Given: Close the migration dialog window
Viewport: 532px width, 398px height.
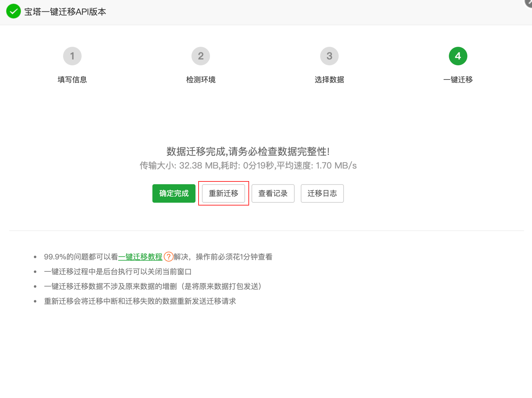Looking at the screenshot, I should [528, 3].
